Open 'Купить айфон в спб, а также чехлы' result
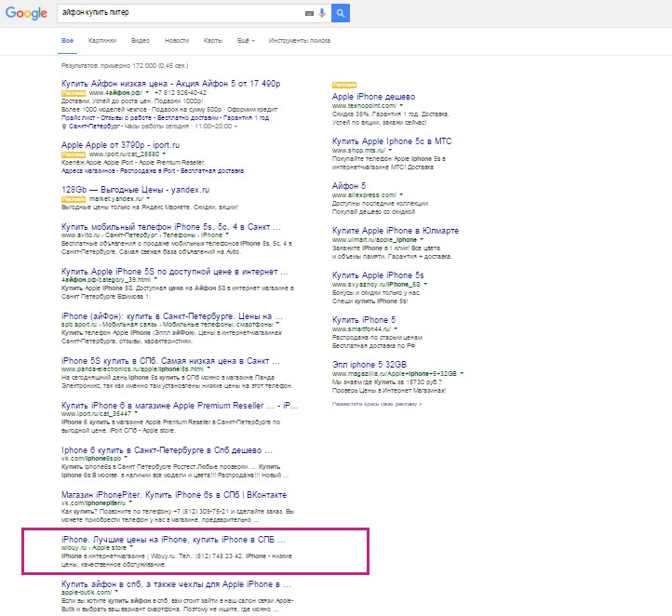This screenshot has height=616, width=672. (x=176, y=584)
